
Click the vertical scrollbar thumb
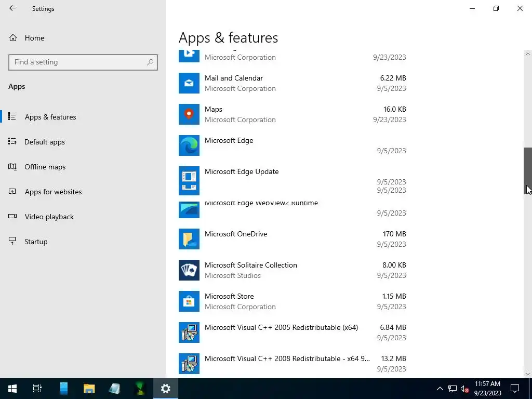[528, 170]
